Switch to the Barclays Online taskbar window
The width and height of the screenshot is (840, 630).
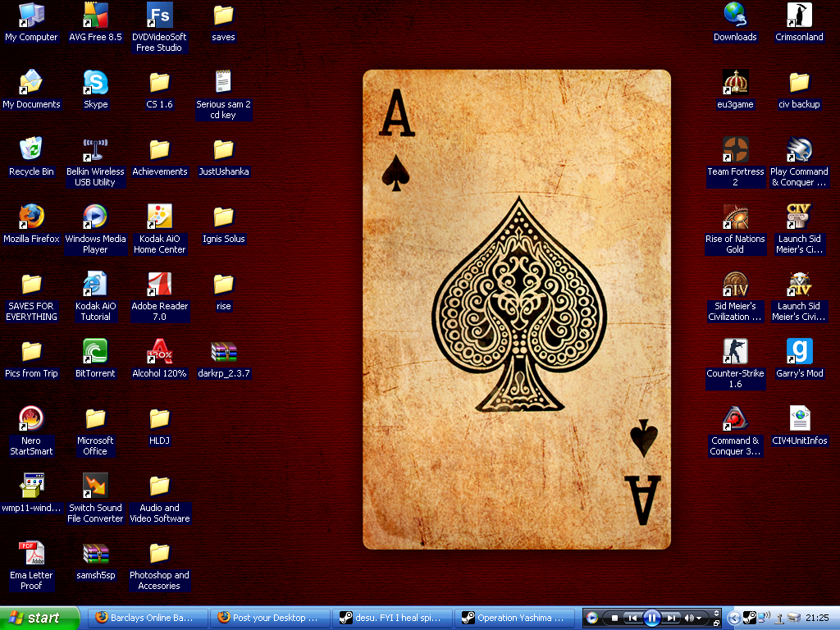pyautogui.click(x=145, y=618)
